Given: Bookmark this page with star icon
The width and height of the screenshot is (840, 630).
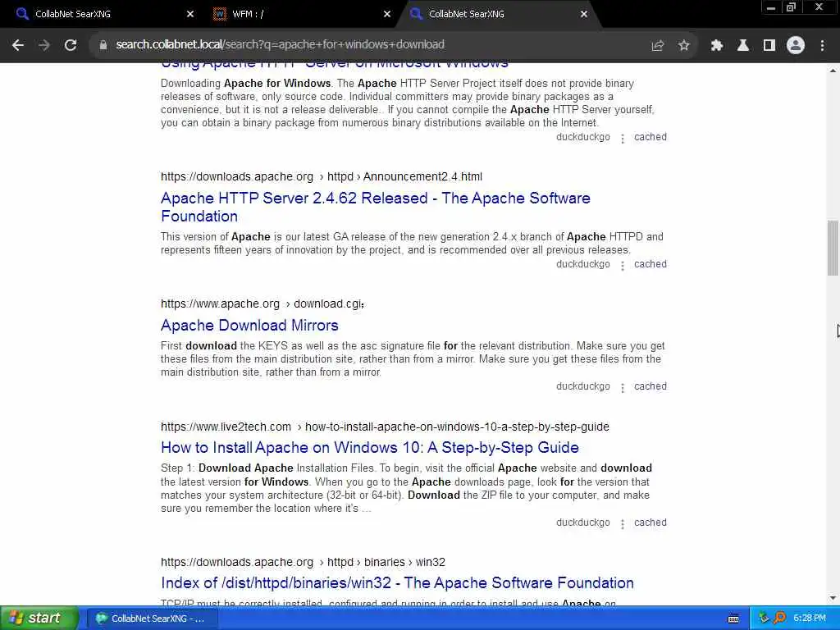Looking at the screenshot, I should click(x=683, y=46).
